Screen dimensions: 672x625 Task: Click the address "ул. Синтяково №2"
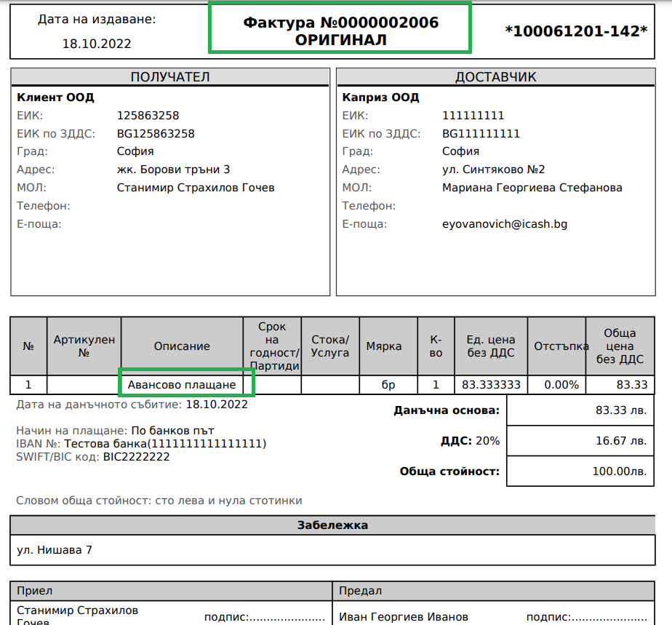click(494, 170)
